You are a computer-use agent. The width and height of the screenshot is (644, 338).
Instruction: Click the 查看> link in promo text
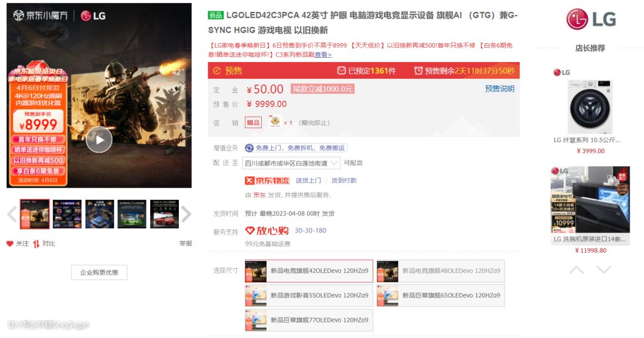[323, 55]
